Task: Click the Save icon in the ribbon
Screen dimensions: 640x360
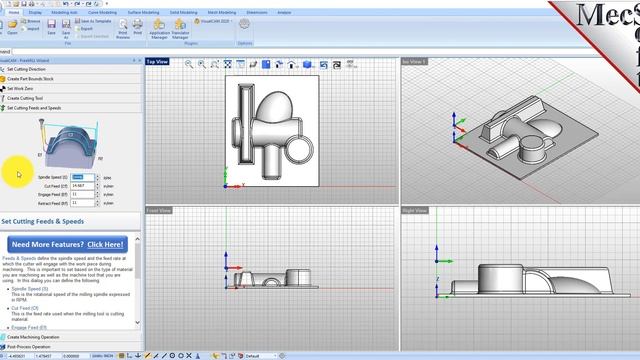Action: [51, 27]
